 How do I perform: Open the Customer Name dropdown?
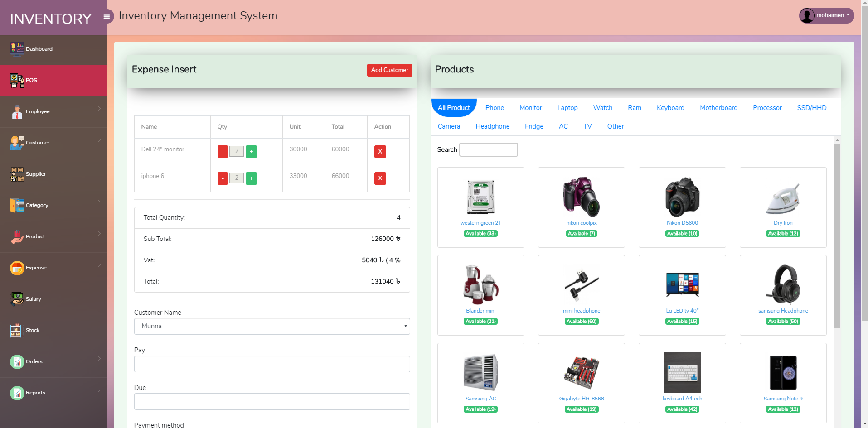[x=272, y=326]
